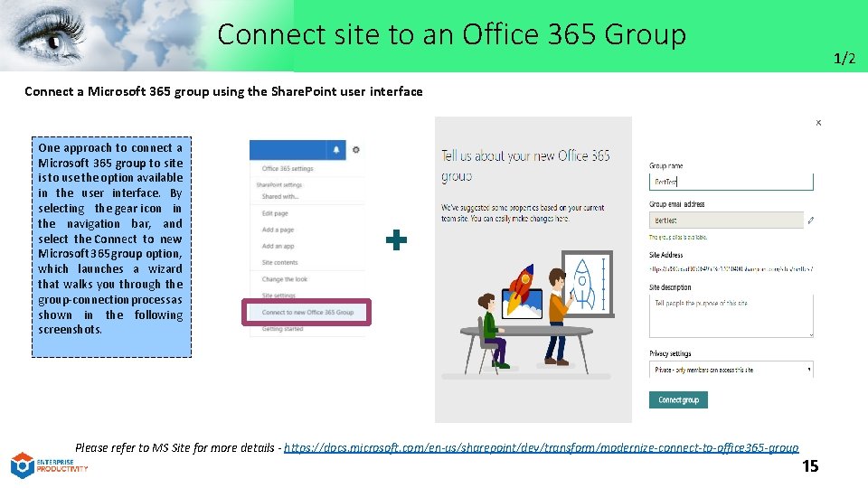Open the Privacy settings dropdown
This screenshot has width=868, height=488.
[x=731, y=370]
